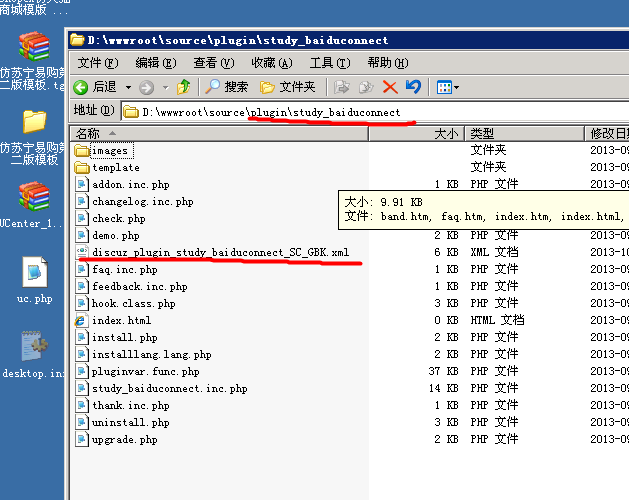
Task: Select addon.inc.php file icon
Action: (82, 185)
